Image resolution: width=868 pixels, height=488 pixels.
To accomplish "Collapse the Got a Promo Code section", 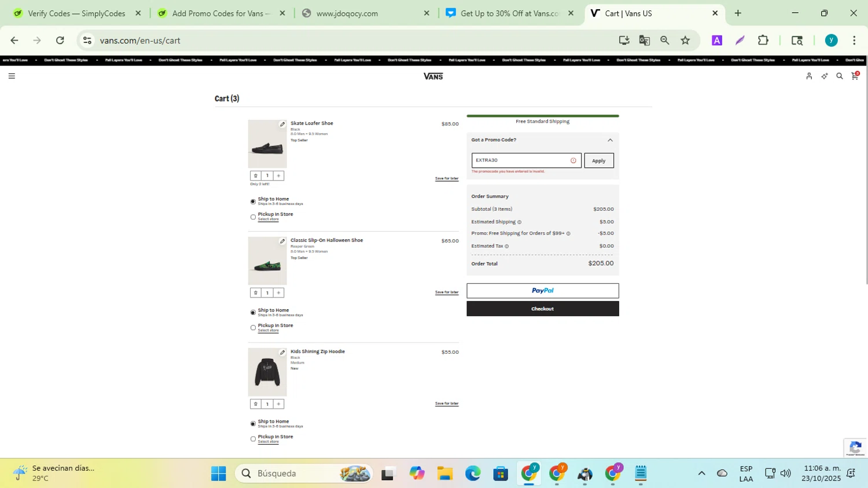I will tap(610, 140).
